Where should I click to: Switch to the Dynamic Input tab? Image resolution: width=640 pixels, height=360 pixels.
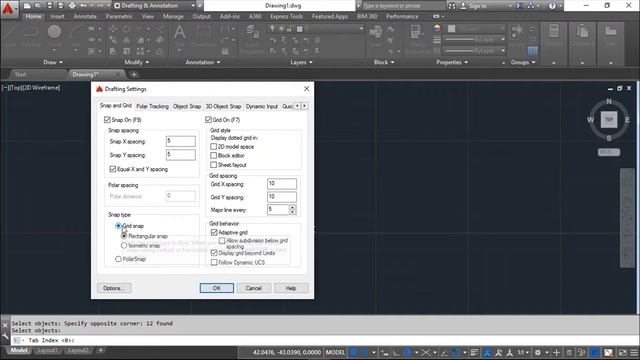point(262,106)
